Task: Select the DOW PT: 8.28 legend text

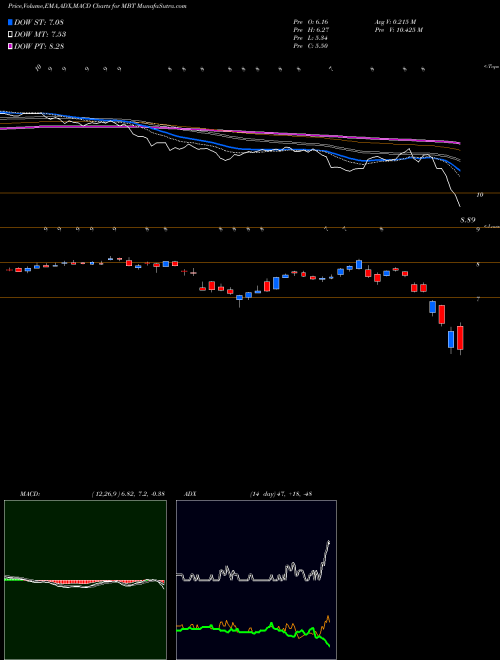Action: coord(39,46)
